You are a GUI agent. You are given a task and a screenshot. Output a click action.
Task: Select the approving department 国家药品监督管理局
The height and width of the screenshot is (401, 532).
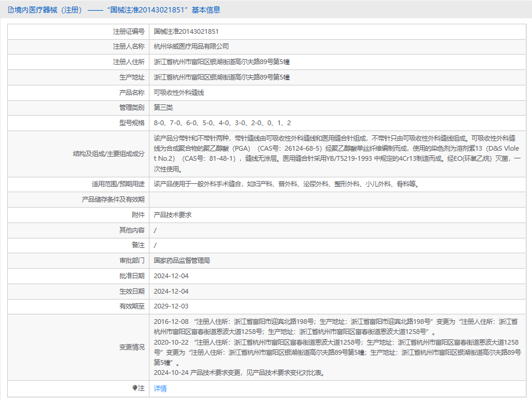tap(182, 260)
